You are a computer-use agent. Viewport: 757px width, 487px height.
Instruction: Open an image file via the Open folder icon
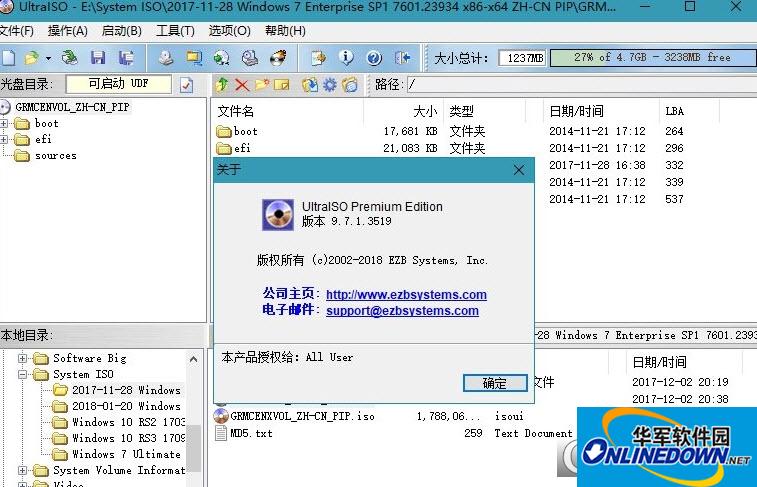[31, 58]
